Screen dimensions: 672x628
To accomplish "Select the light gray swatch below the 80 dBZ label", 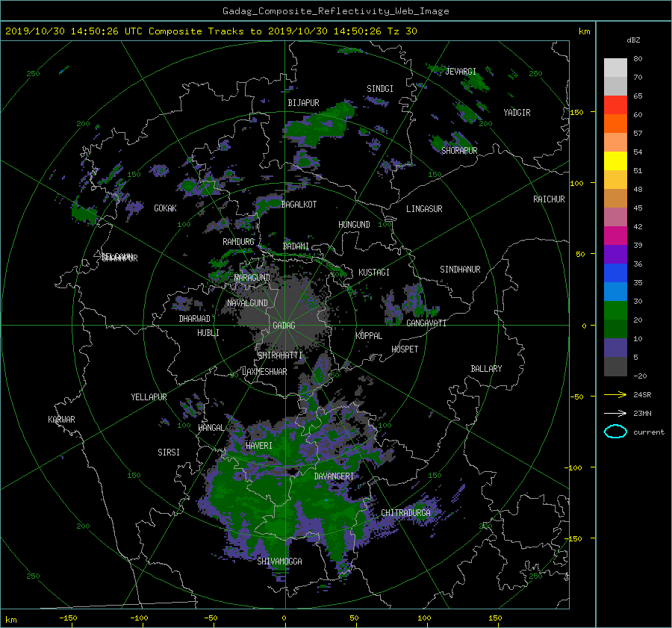I will (615, 67).
